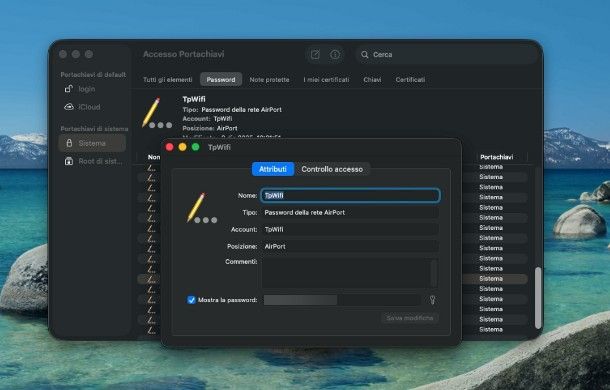Click the Nome field containing TpWifi

(350, 195)
